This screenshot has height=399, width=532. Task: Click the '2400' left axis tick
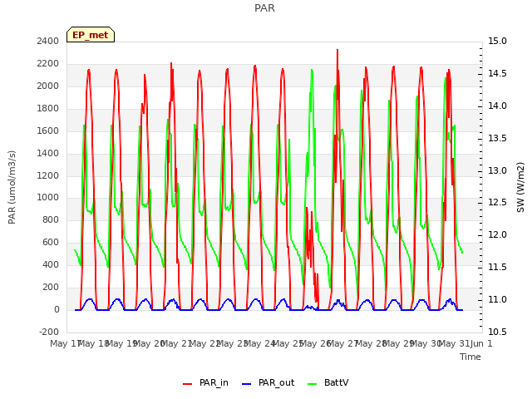click(x=48, y=42)
